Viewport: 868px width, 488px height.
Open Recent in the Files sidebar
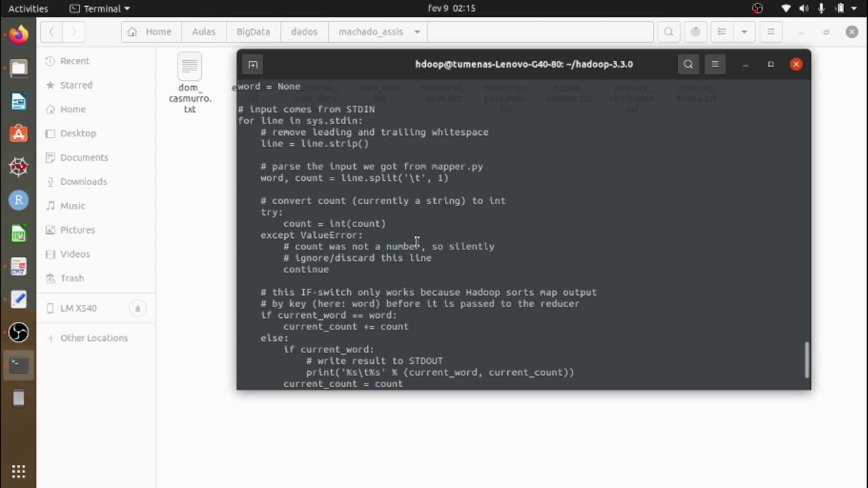point(96,61)
